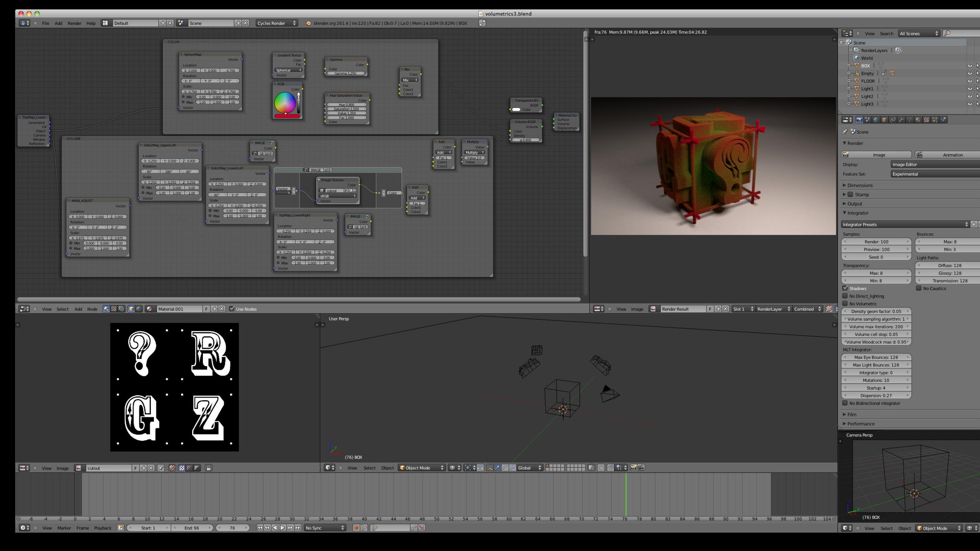Switch to Material properties sphere icon
The image size is (980, 551).
[x=918, y=120]
